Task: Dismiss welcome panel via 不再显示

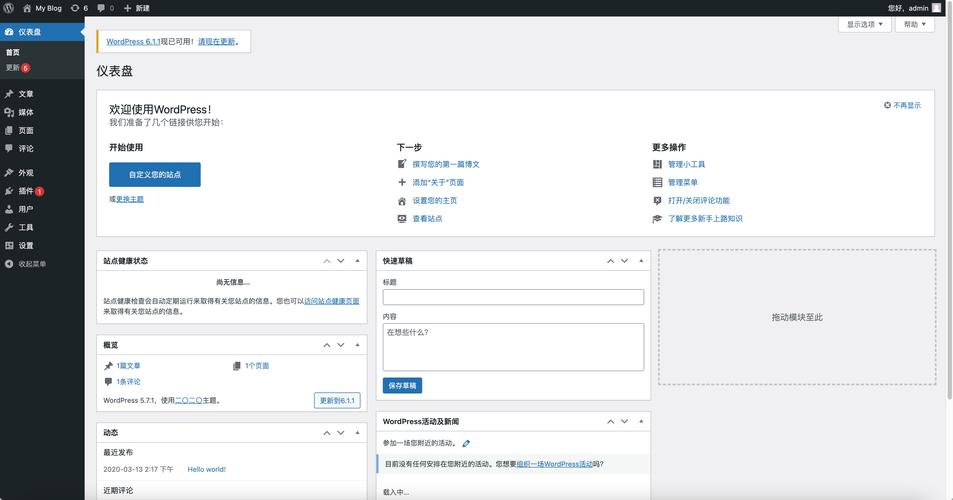Action: tap(903, 105)
